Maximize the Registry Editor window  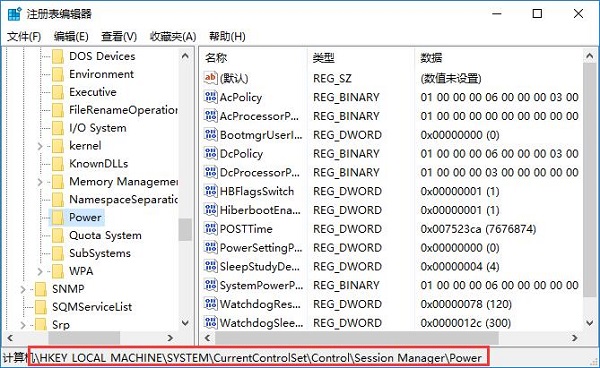tap(537, 14)
